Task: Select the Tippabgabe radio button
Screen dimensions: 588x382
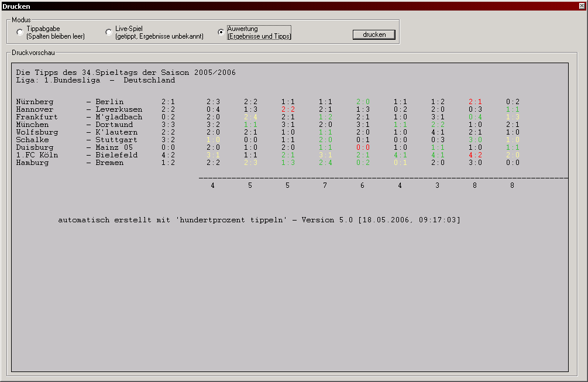Action: coord(20,32)
